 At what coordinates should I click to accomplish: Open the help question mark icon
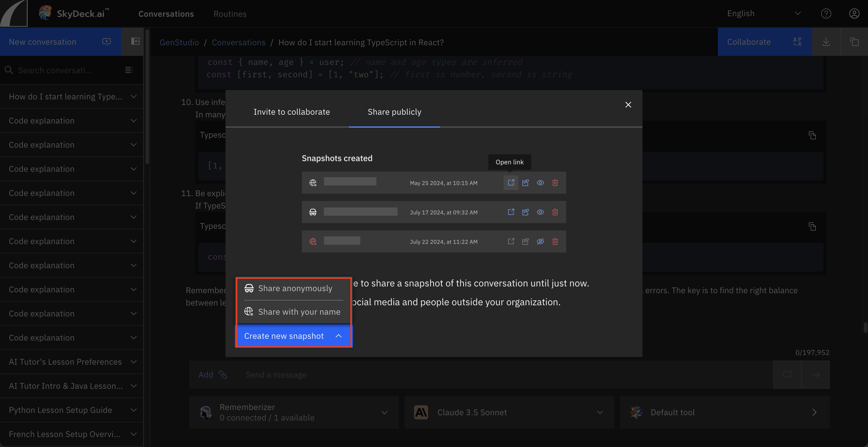(826, 14)
